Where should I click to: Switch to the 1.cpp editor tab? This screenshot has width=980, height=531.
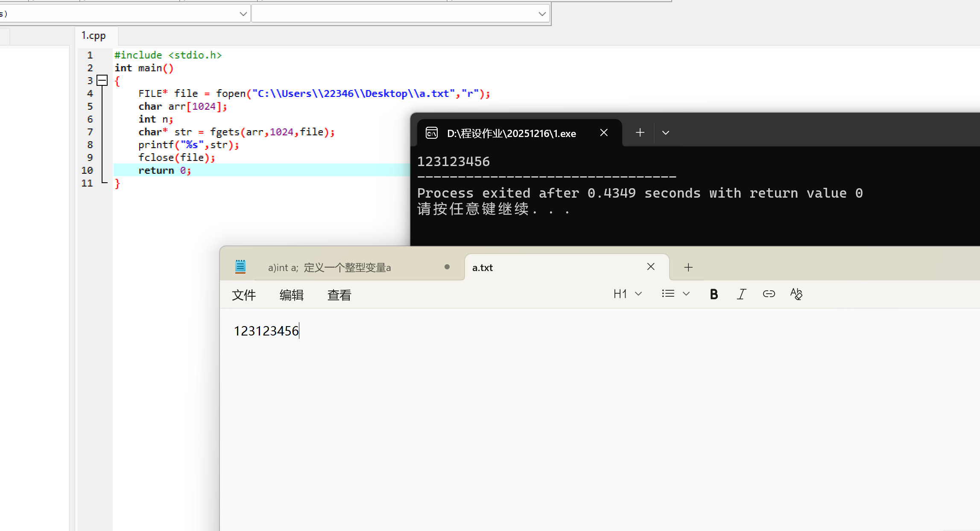[x=94, y=36]
